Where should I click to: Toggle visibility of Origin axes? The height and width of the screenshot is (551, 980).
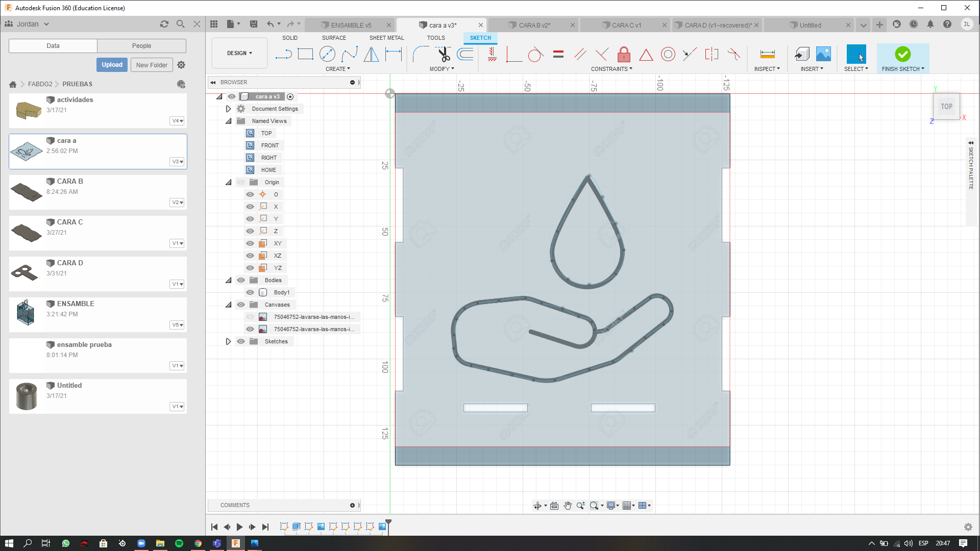click(x=240, y=182)
